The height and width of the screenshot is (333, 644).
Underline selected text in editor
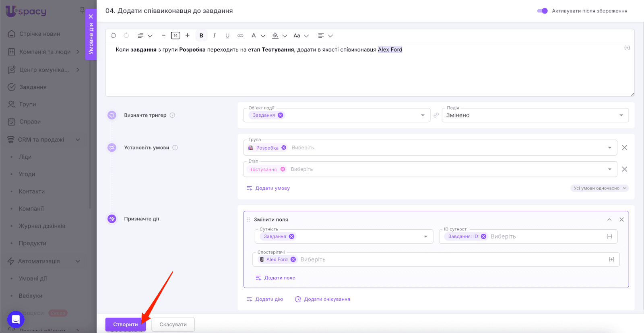227,35
